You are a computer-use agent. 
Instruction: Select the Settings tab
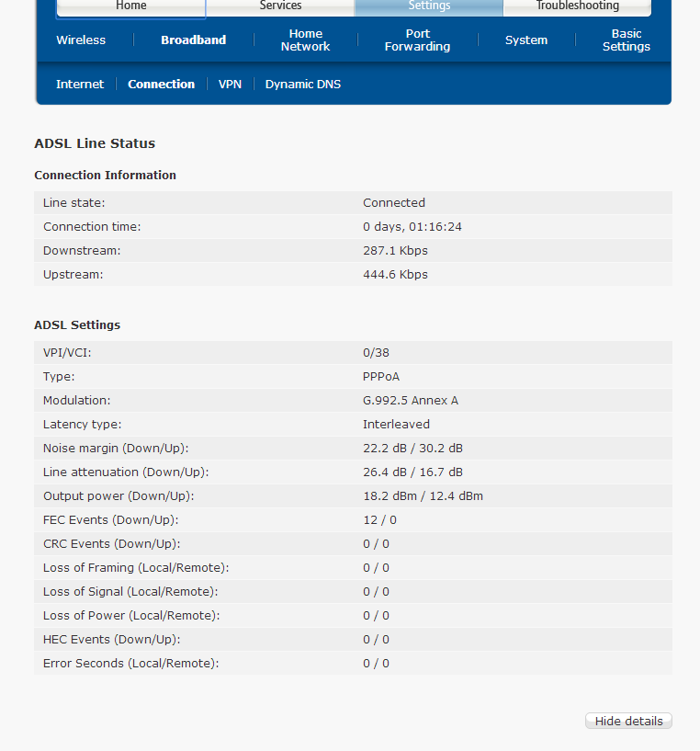429,7
